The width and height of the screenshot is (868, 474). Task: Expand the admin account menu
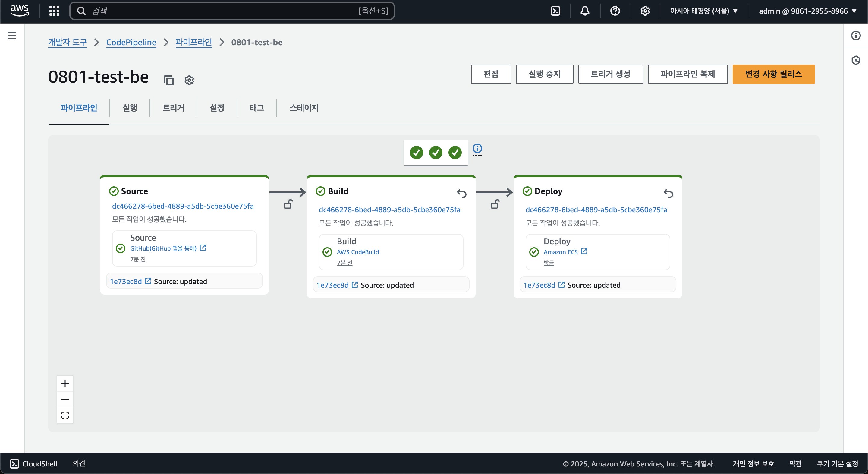pyautogui.click(x=807, y=11)
